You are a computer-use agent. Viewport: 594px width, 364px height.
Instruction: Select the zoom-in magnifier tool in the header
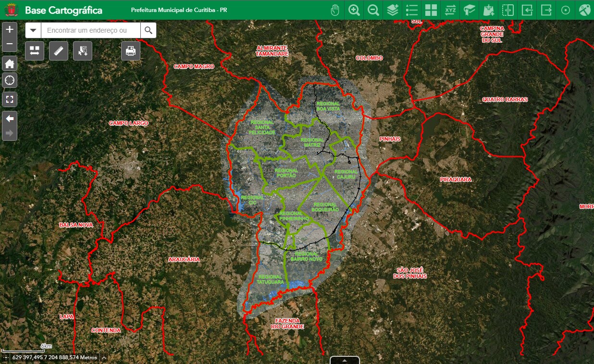[x=354, y=10]
